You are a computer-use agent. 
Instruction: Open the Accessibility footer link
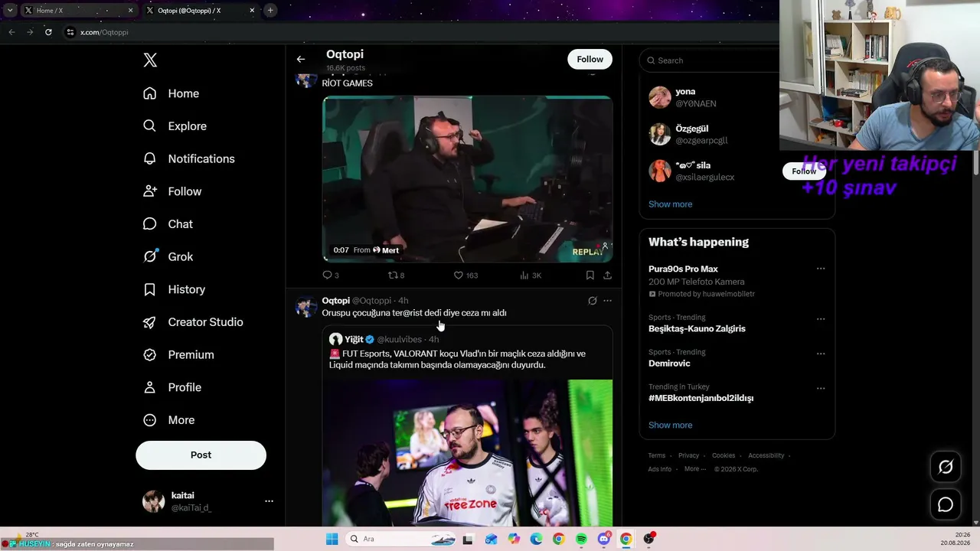point(766,456)
